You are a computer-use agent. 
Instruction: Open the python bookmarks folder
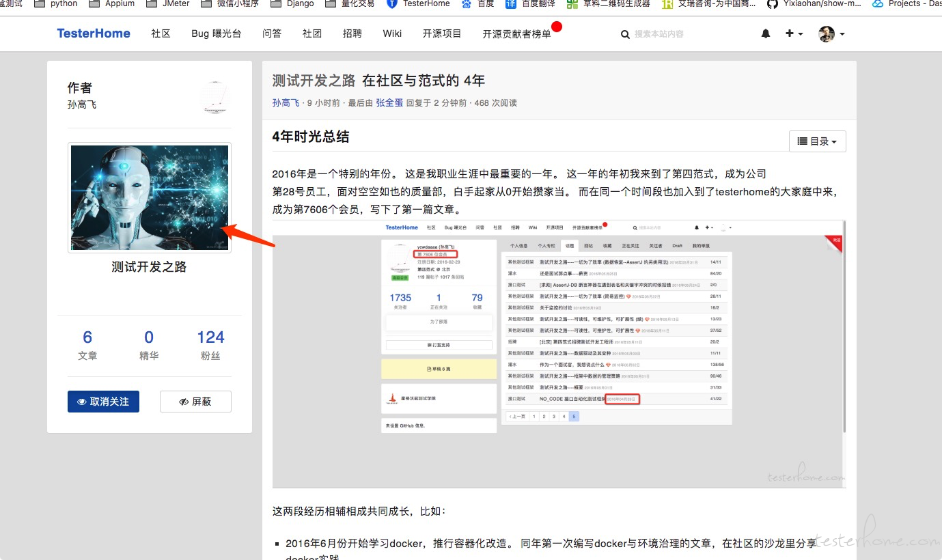click(56, 3)
